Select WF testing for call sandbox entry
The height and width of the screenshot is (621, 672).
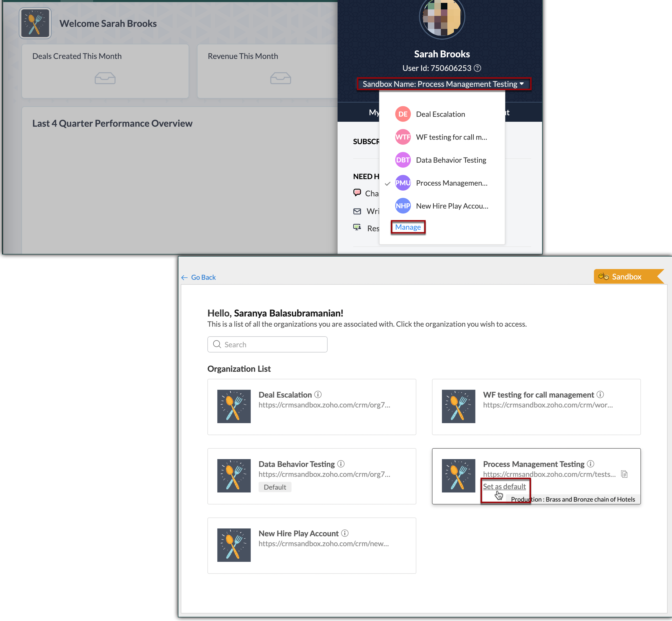click(451, 137)
